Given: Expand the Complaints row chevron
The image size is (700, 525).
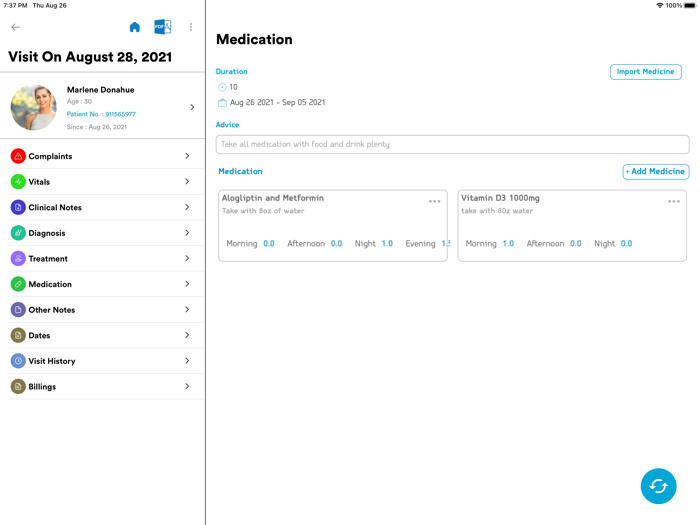Looking at the screenshot, I should [187, 156].
